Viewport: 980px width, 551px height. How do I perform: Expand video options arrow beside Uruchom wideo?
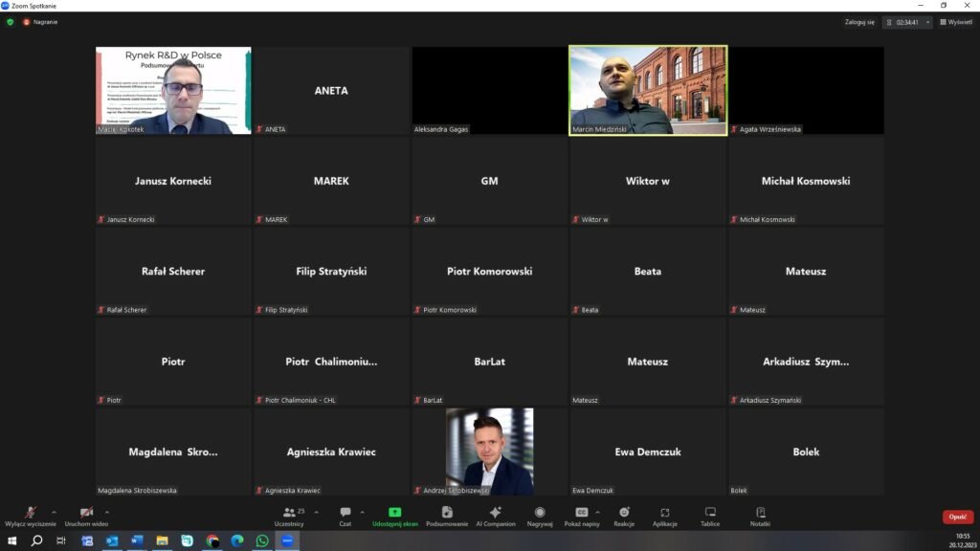[x=106, y=512]
